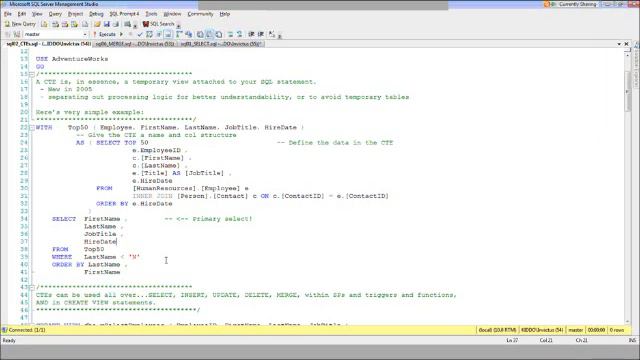The image size is (640, 360).
Task: Click the Change Connection icon beside database dropdown
Action: click(x=17, y=34)
